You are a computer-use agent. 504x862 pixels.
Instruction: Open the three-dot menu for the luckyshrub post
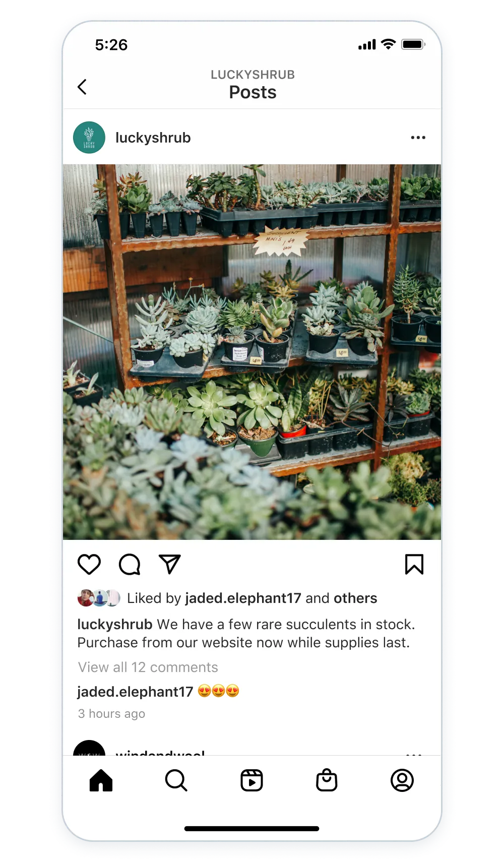[418, 138]
